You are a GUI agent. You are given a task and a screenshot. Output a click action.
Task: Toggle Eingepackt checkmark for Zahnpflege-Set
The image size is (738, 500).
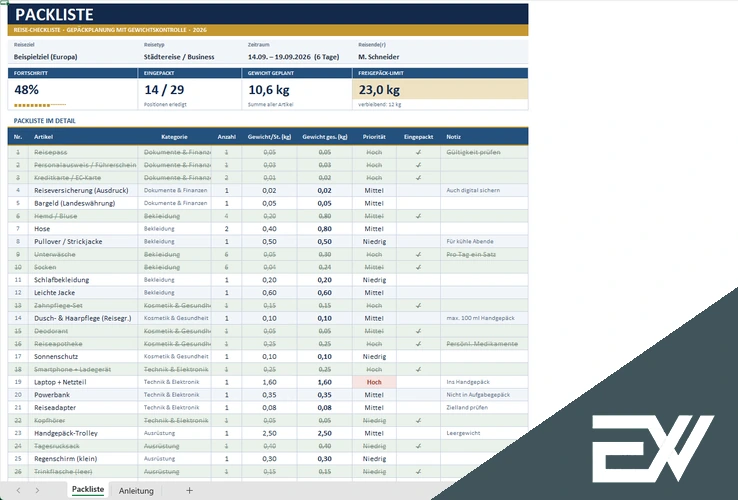[x=418, y=305]
